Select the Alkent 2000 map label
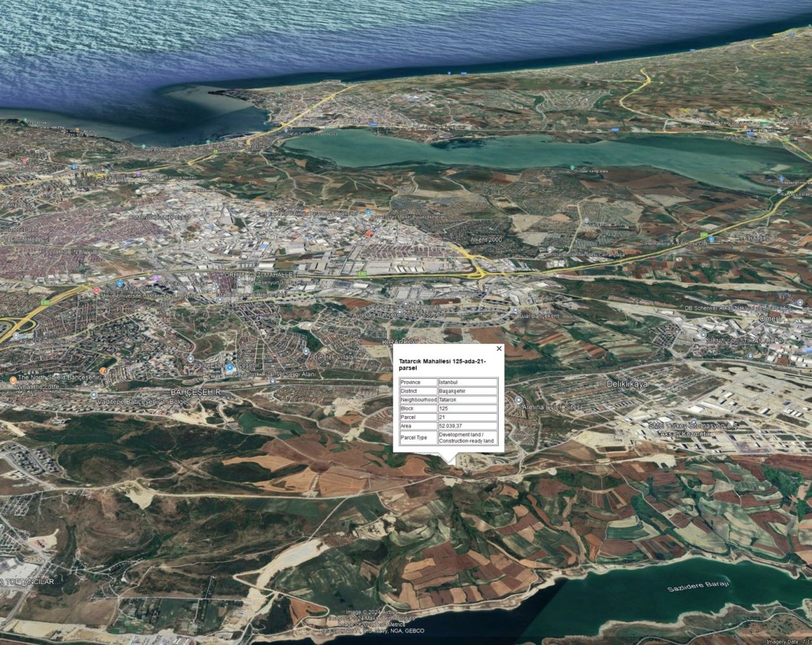The image size is (812, 645). pos(486,240)
